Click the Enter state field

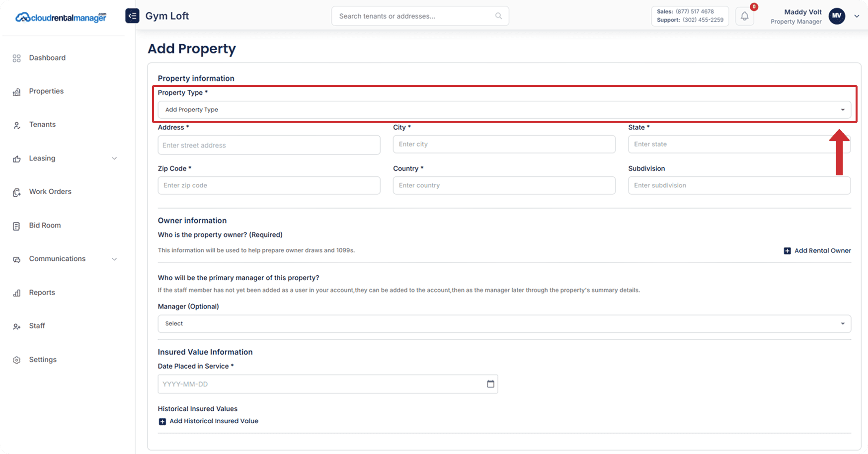(739, 144)
